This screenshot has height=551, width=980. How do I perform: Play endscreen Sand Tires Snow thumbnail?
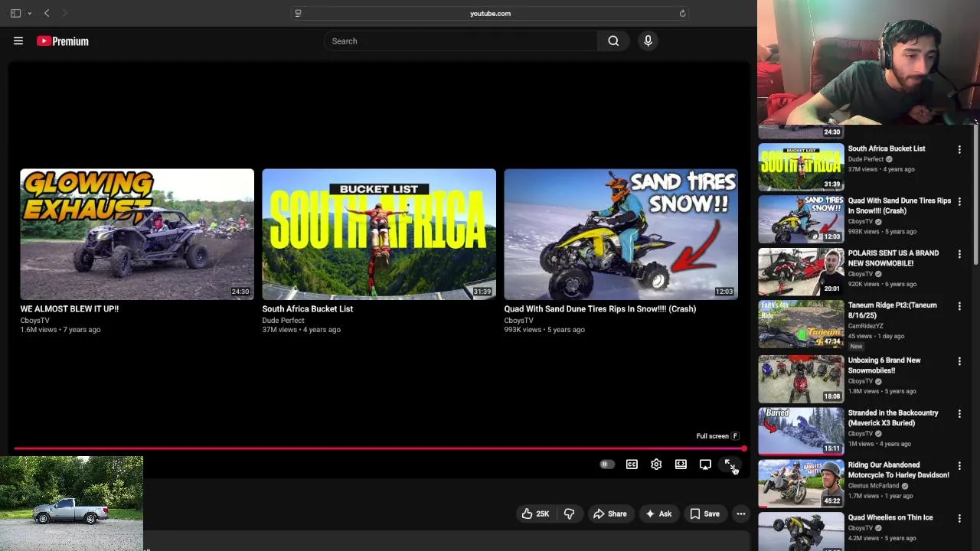621,234
